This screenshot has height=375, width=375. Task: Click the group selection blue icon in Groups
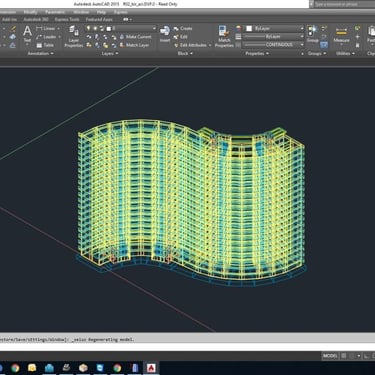pos(324,45)
